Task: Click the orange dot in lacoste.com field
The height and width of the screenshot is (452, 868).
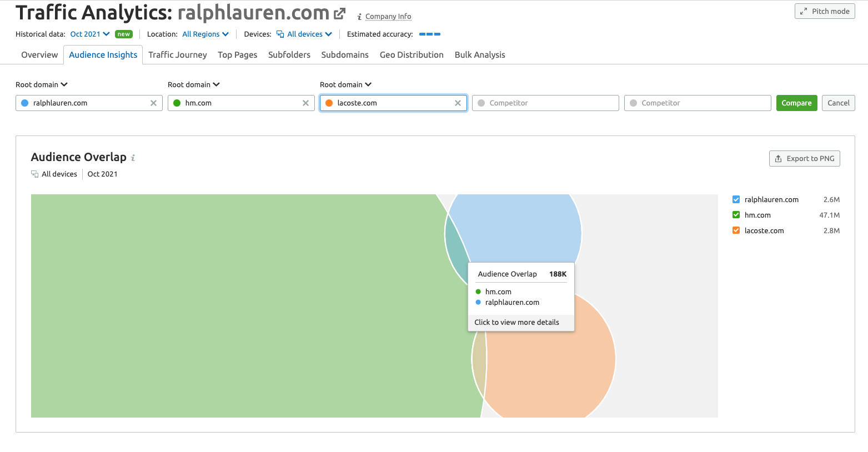Action: click(329, 103)
